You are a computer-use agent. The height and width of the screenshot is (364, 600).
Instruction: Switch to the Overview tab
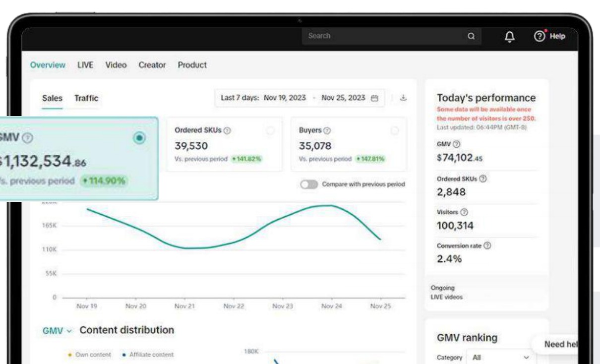[x=48, y=65]
